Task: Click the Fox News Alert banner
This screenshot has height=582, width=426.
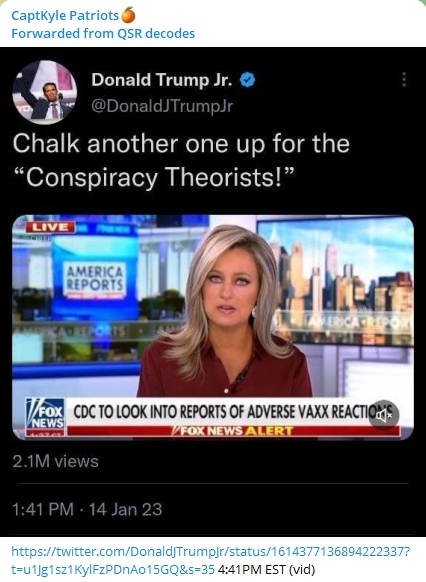Action: (233, 431)
